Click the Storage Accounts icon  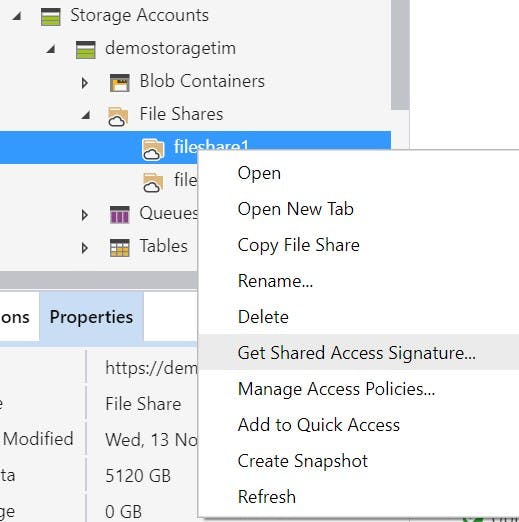pos(51,17)
